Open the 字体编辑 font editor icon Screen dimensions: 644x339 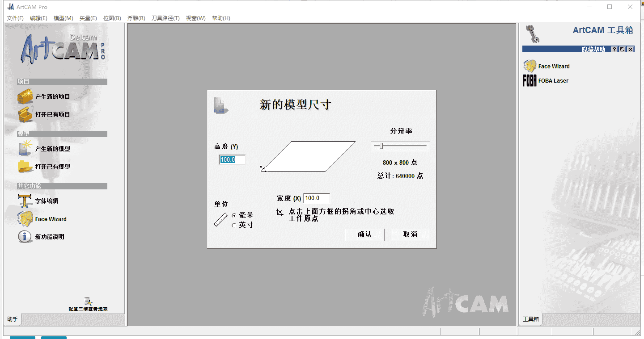[25, 201]
